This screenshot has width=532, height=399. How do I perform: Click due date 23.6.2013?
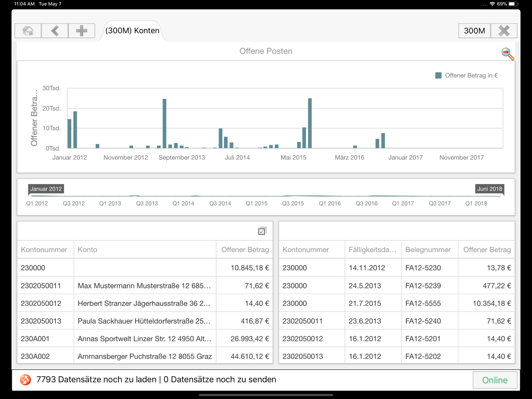pyautogui.click(x=365, y=321)
